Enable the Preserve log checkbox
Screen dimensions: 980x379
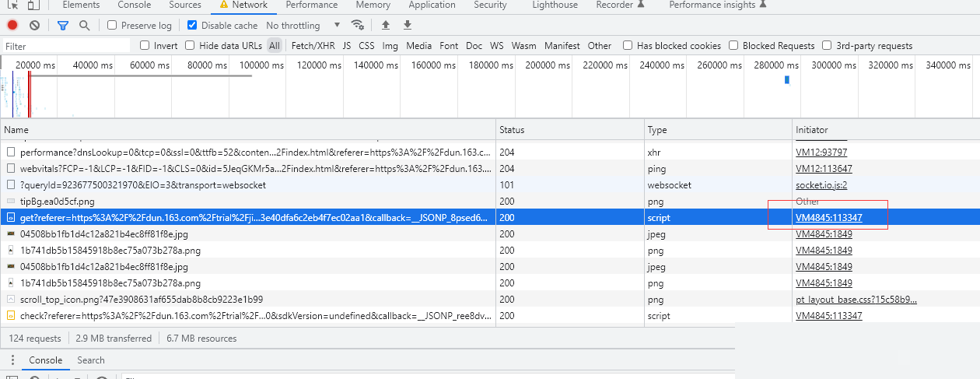tap(112, 26)
